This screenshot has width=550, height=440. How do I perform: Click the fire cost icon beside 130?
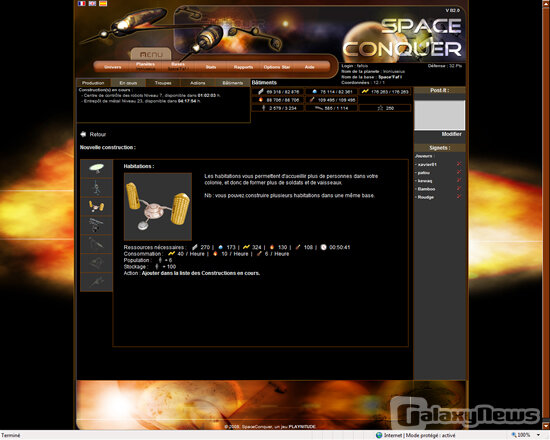[272, 247]
